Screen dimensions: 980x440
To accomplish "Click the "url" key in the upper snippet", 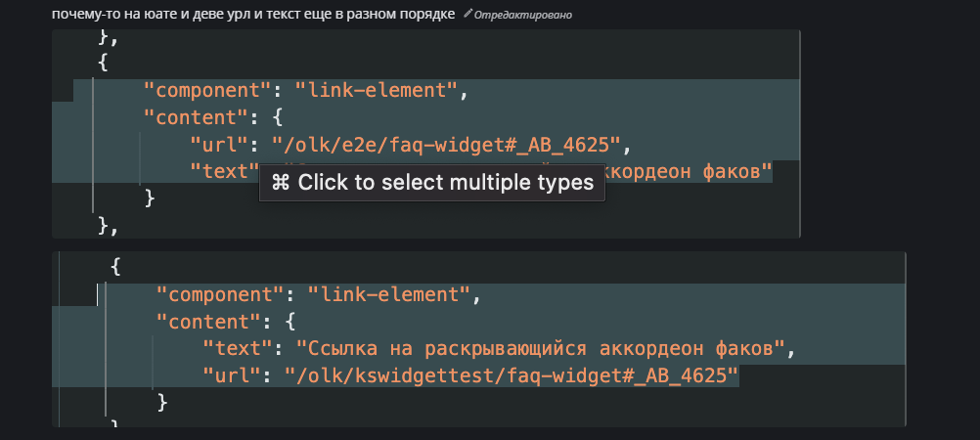I will pos(219,146).
